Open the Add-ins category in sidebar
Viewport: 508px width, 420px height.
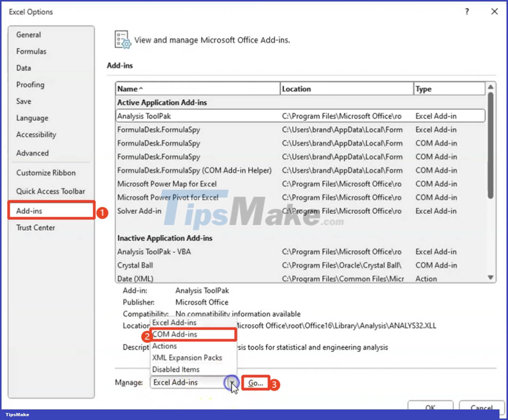click(29, 211)
